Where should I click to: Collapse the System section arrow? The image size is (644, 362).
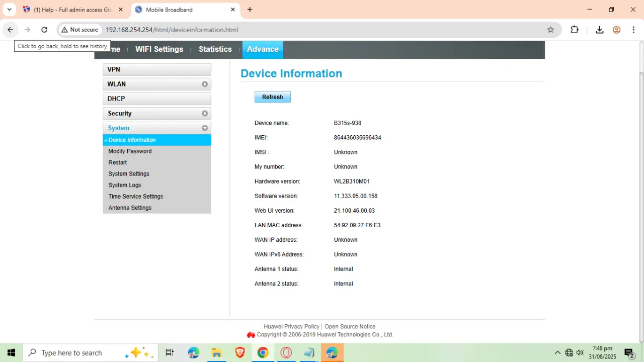point(205,128)
